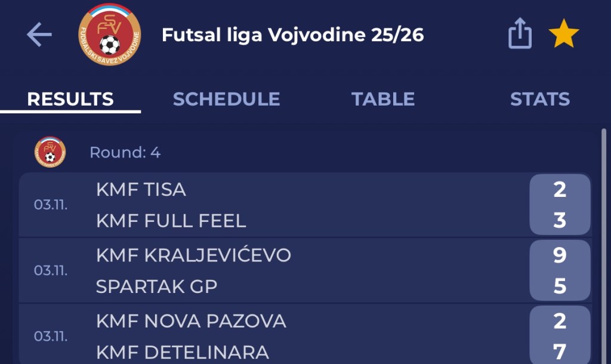Image resolution: width=611 pixels, height=364 pixels.
Task: Switch to the Results tab
Action: coord(70,99)
